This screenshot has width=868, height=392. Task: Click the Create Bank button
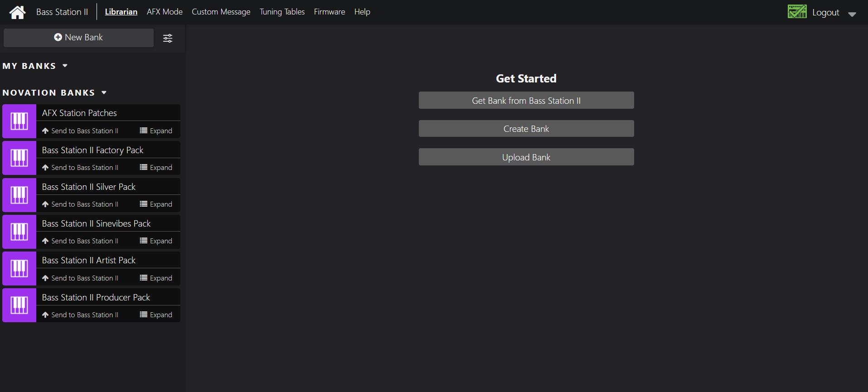point(526,129)
